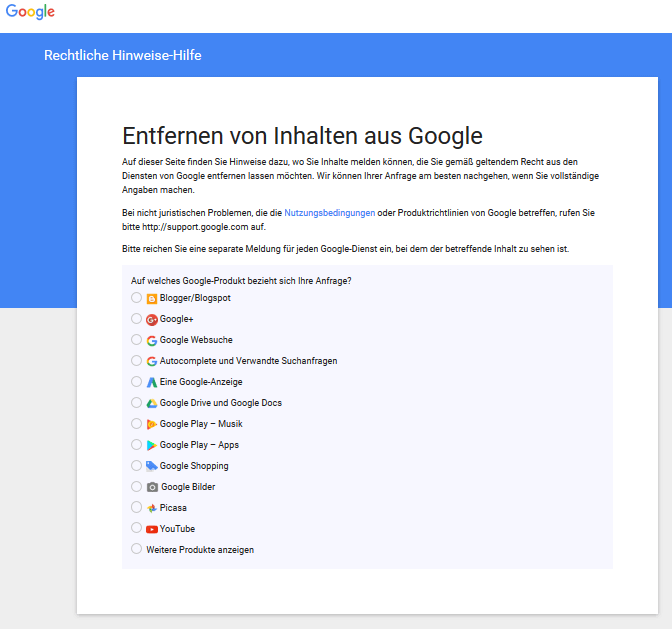This screenshot has width=672, height=629.
Task: Choose the Google Websuche radio option
Action: [x=136, y=339]
